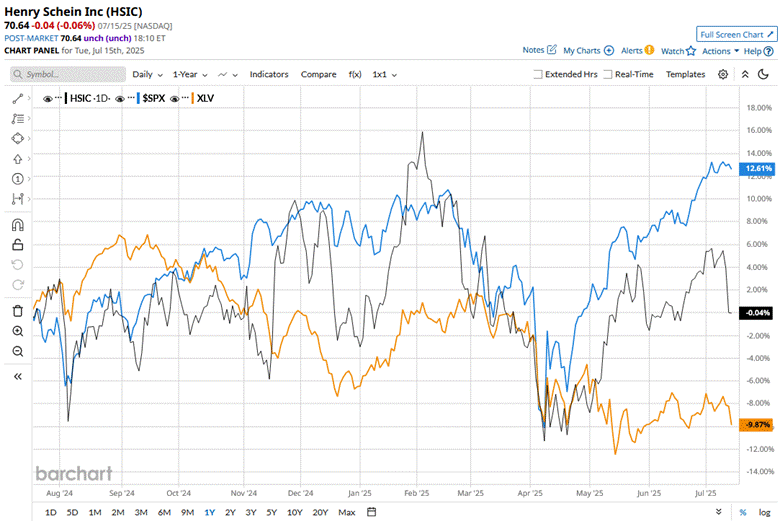Screen dimensions: 780x524
Task: Open the Templates menu
Action: tap(685, 74)
